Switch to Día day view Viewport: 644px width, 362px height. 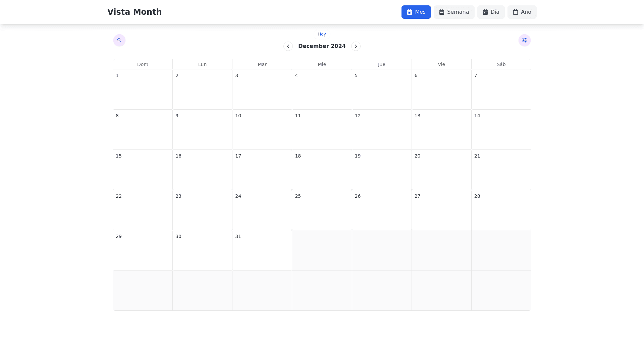click(x=491, y=12)
